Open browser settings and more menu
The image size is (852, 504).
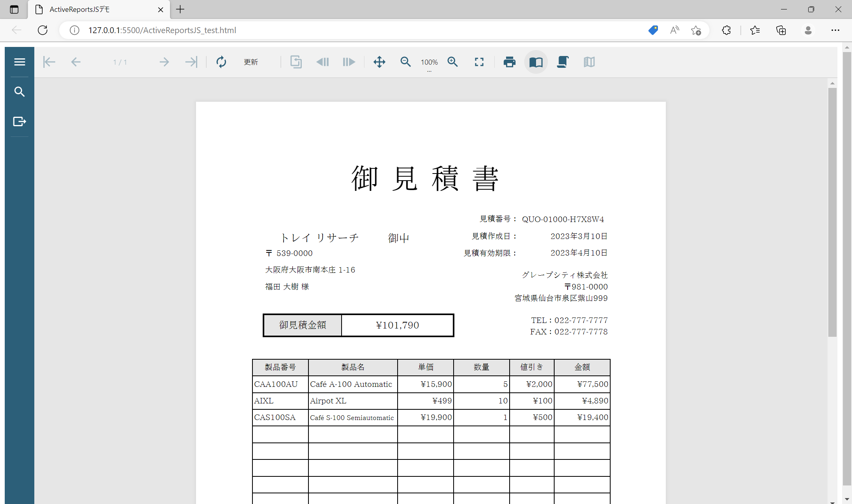pos(835,30)
